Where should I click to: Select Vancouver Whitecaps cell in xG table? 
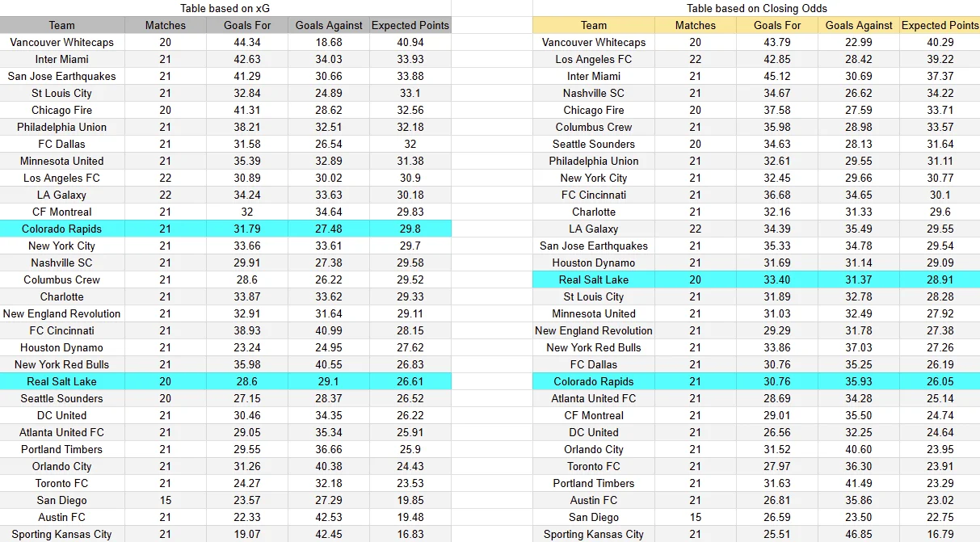62,42
